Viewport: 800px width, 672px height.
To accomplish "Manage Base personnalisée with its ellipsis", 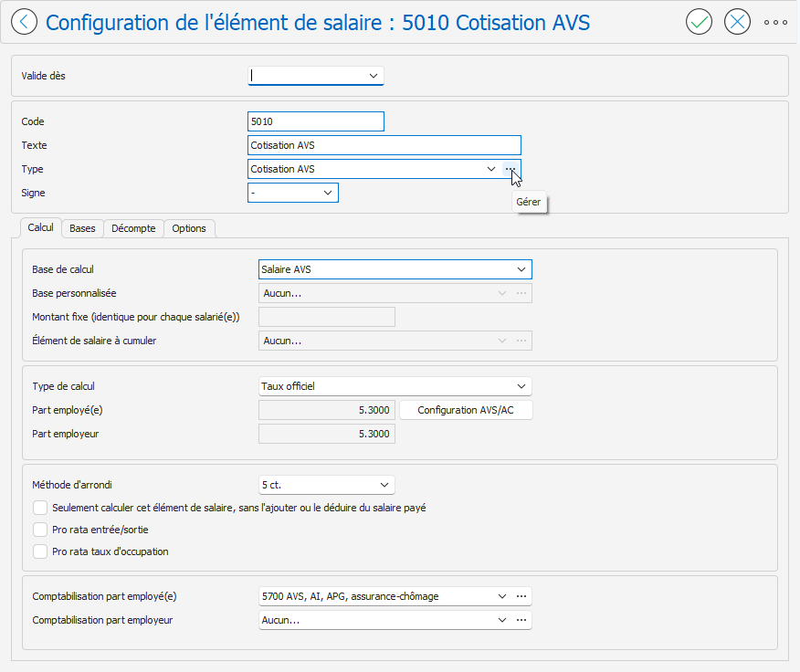I will 521,293.
